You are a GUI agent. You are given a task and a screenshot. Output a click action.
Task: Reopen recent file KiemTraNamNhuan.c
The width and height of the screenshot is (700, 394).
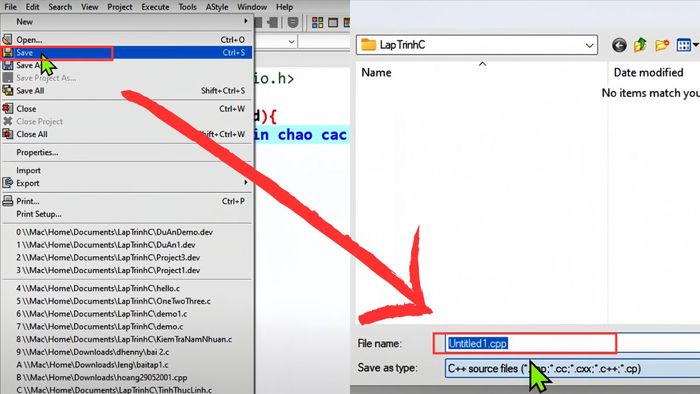[126, 339]
